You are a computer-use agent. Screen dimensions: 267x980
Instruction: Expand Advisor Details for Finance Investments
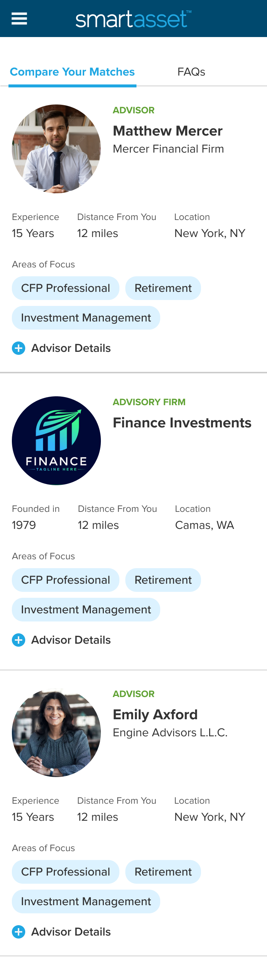[71, 640]
